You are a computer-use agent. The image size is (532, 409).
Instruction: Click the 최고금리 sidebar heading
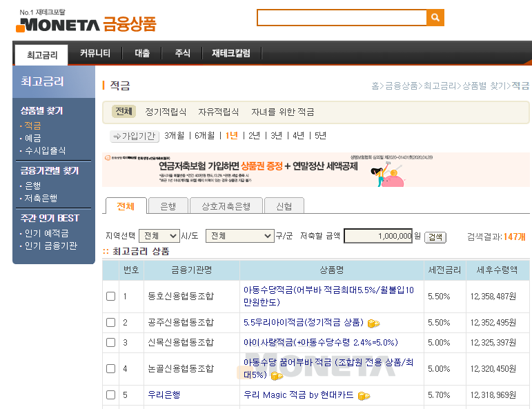point(42,81)
